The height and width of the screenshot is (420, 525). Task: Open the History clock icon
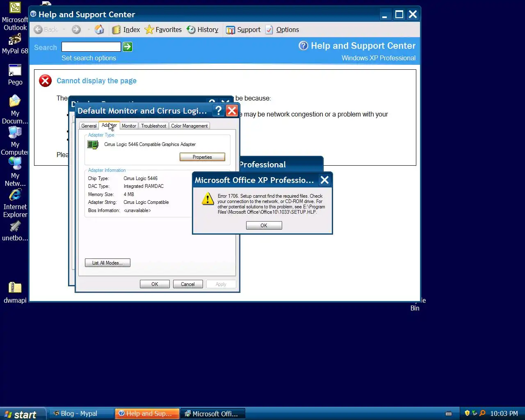point(191,30)
